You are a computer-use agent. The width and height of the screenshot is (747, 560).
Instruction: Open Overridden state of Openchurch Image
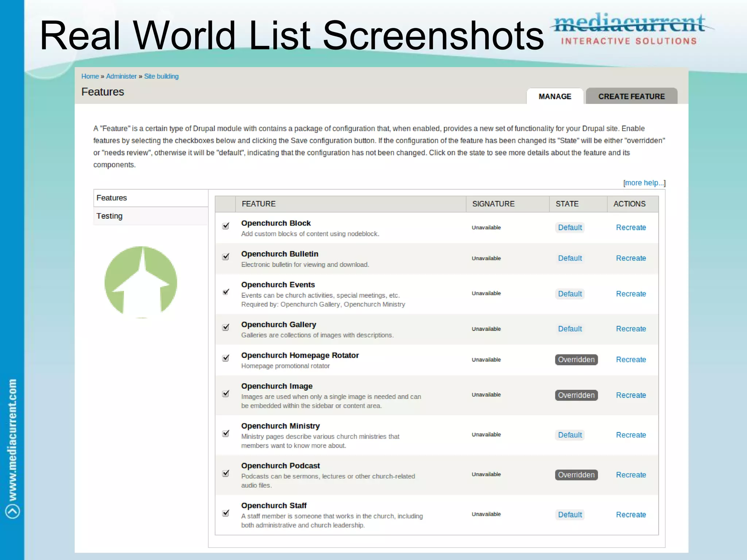point(576,395)
